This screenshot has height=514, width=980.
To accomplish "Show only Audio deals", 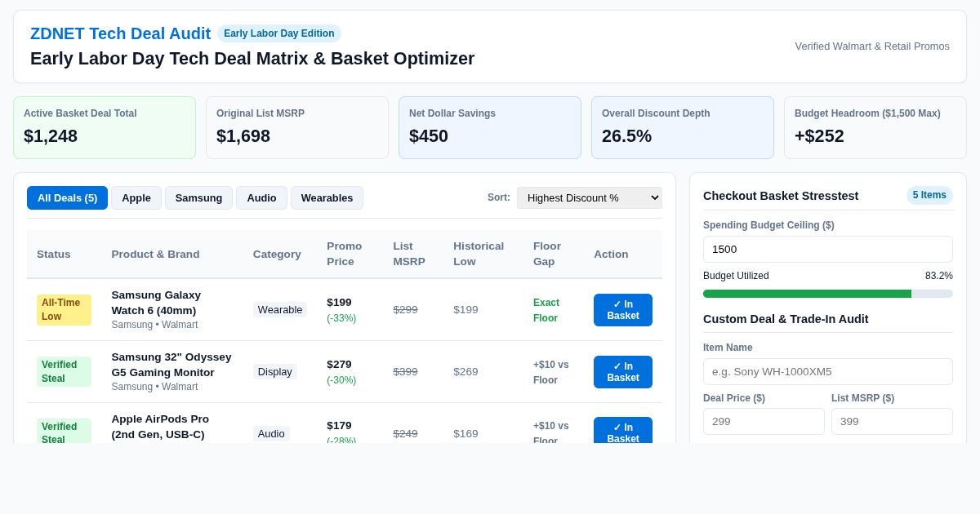I will [x=261, y=197].
